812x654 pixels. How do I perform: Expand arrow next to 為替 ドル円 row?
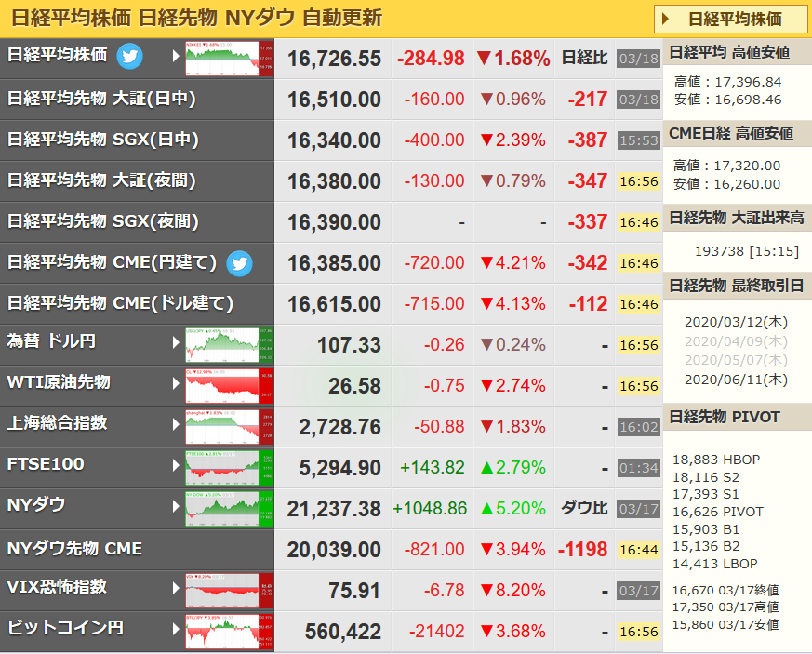pos(176,342)
